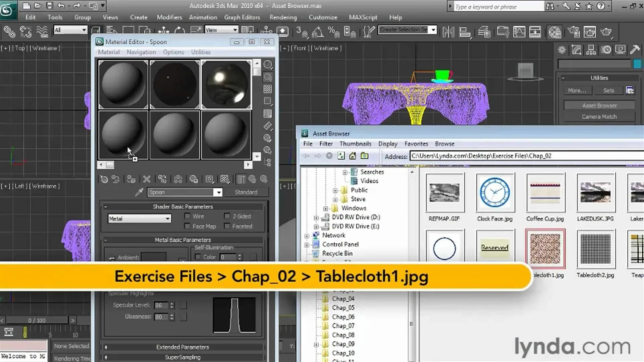The height and width of the screenshot is (362, 644).
Task: Open the Render Setup teapot icon
Action: [574, 32]
